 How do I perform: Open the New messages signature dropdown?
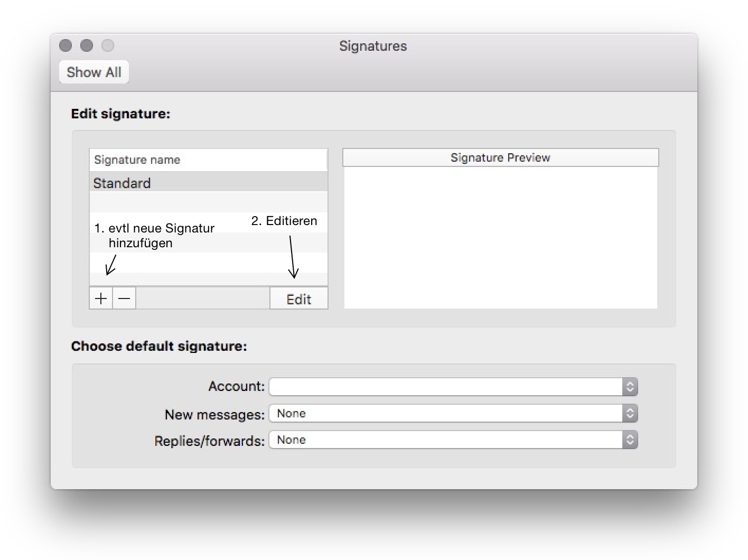click(446, 414)
